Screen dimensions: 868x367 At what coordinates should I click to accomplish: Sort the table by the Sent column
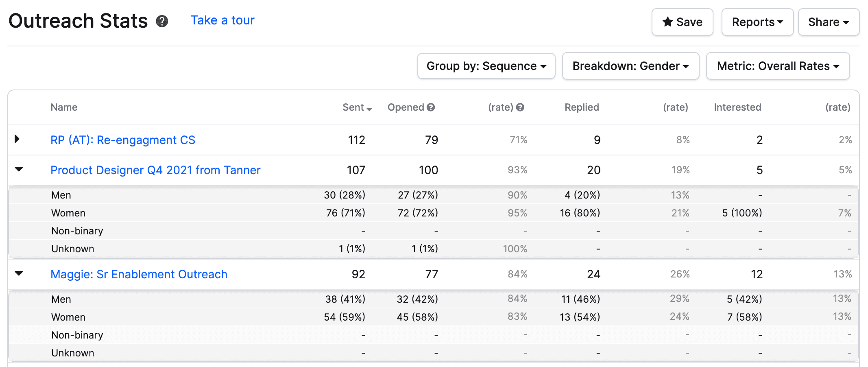353,107
